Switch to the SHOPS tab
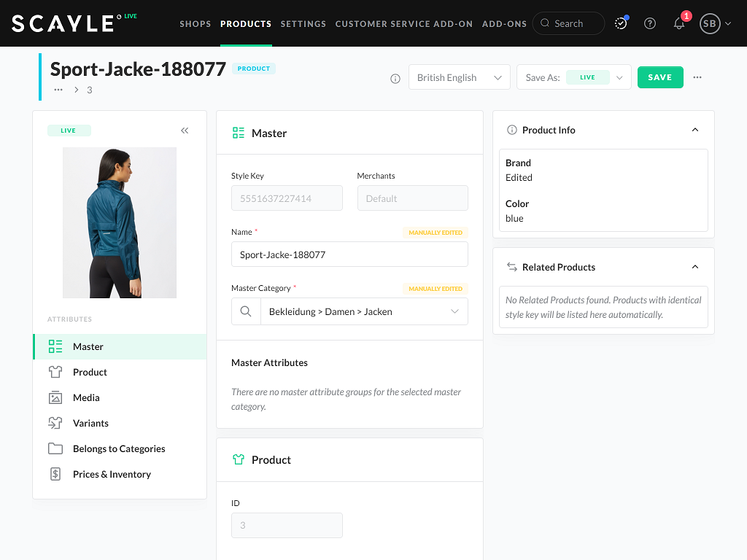747x560 pixels. (195, 23)
